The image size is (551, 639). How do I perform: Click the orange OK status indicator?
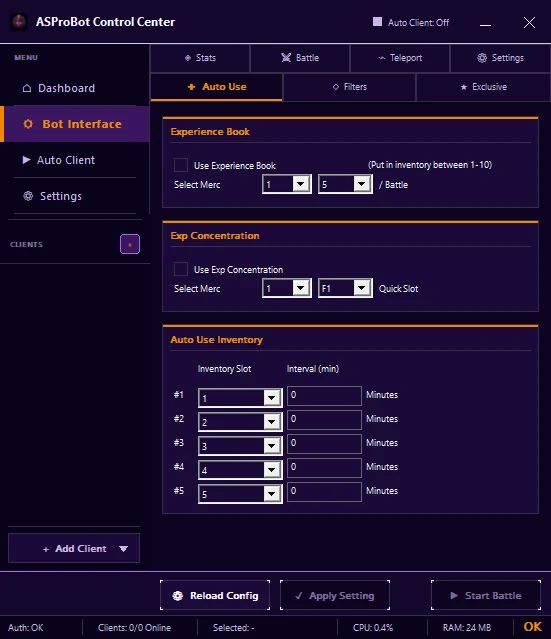tap(532, 627)
